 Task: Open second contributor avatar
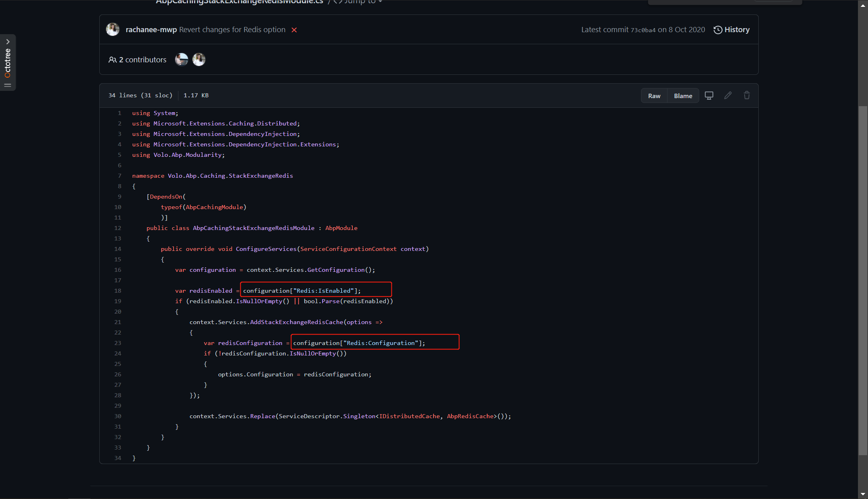(199, 60)
